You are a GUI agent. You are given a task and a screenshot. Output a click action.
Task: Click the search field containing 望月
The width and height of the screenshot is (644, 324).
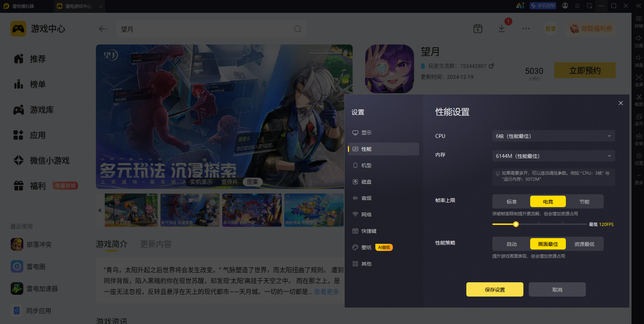[211, 29]
